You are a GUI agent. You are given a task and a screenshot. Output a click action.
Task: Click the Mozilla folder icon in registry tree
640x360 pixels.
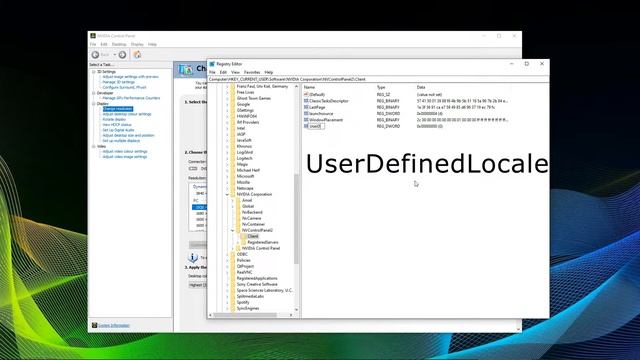click(233, 182)
